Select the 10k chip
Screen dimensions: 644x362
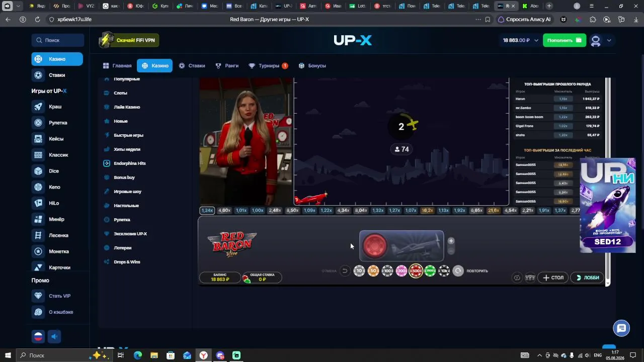[x=444, y=271]
